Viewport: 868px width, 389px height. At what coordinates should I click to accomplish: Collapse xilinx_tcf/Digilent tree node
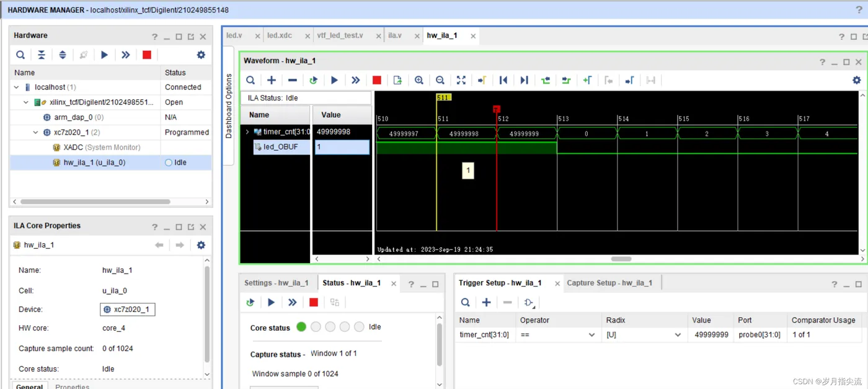pyautogui.click(x=26, y=102)
